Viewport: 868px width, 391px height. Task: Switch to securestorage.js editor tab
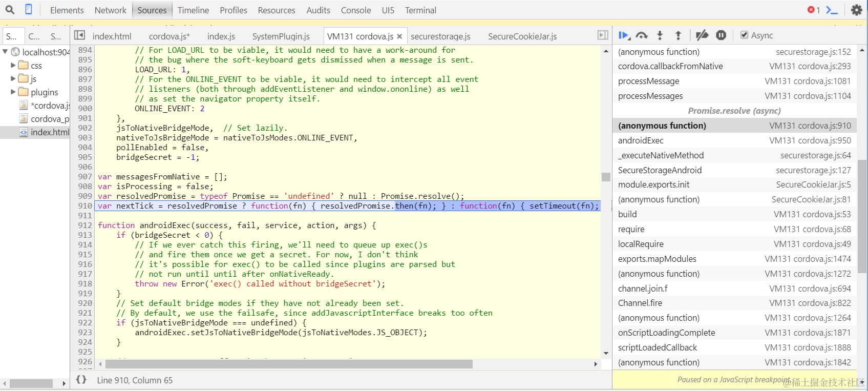[440, 36]
